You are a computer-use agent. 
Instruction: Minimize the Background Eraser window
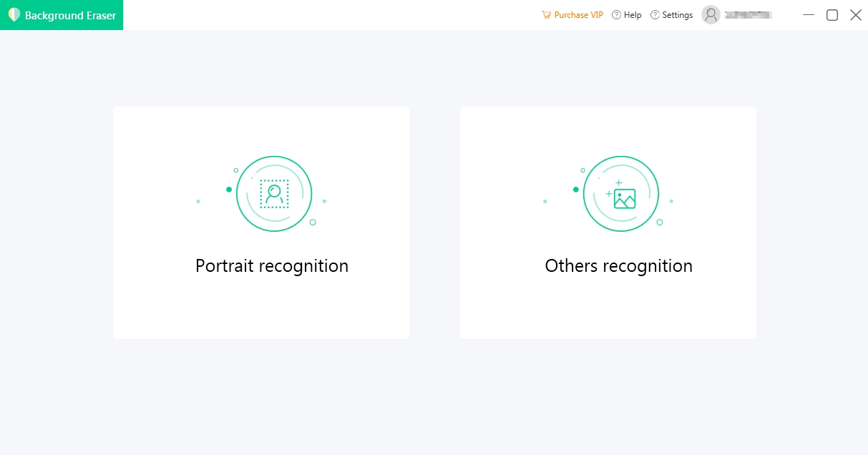809,15
